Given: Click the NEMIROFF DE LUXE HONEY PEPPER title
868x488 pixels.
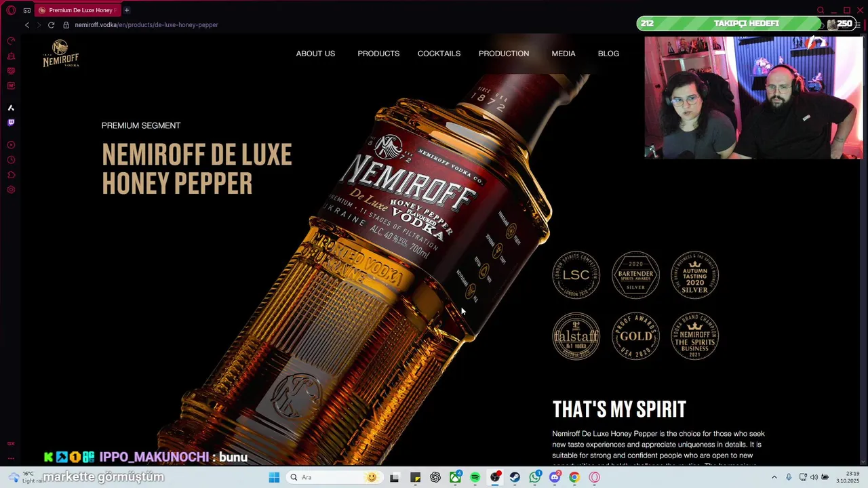Looking at the screenshot, I should [197, 169].
